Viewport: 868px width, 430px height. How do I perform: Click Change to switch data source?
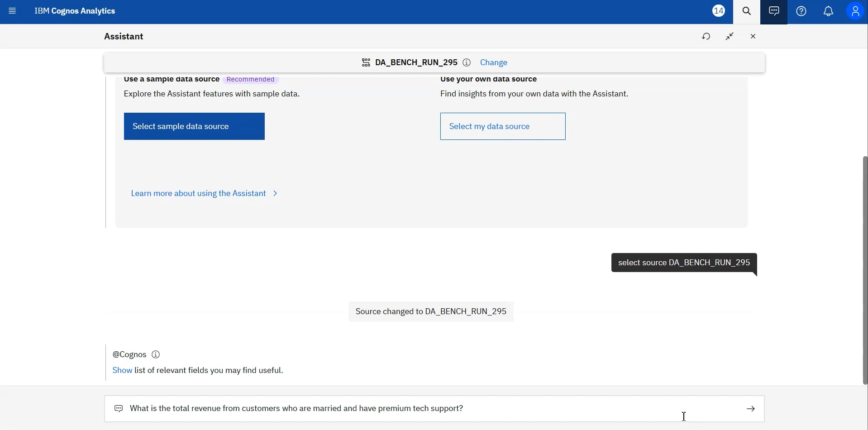click(493, 62)
